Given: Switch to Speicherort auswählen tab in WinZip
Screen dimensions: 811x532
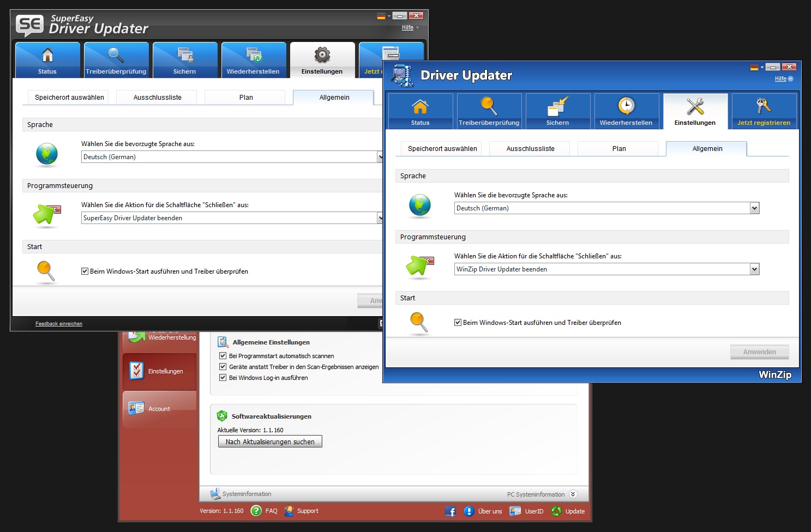Looking at the screenshot, I should [442, 148].
